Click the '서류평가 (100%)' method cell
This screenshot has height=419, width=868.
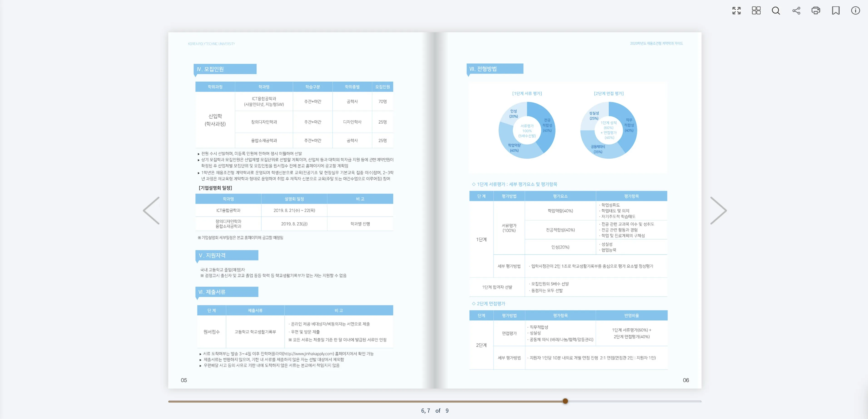pyautogui.click(x=509, y=228)
